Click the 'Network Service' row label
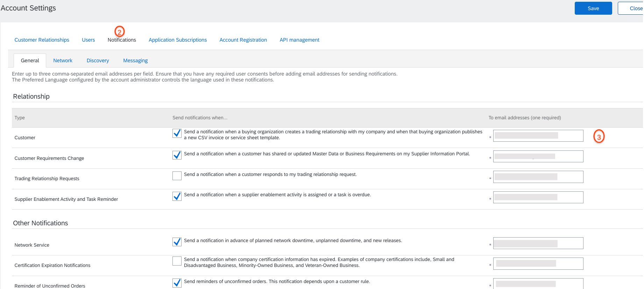644x289 pixels. pyautogui.click(x=32, y=245)
